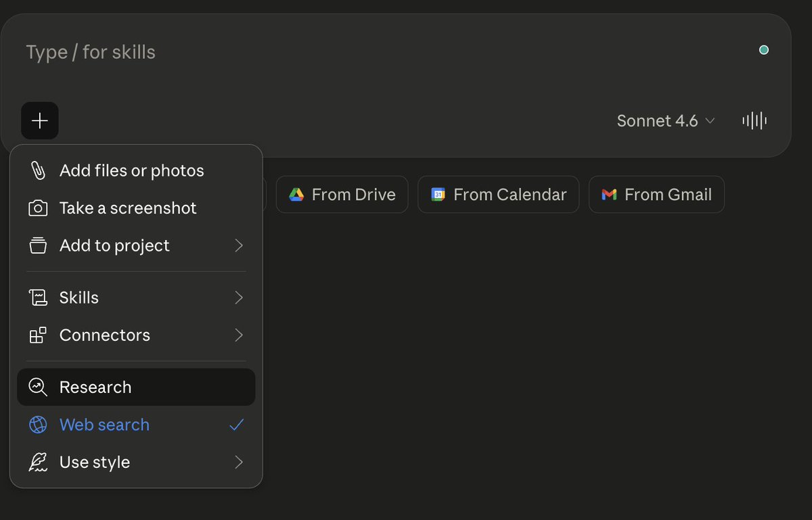Click the Use style quill icon
The width and height of the screenshot is (812, 520).
coord(38,463)
